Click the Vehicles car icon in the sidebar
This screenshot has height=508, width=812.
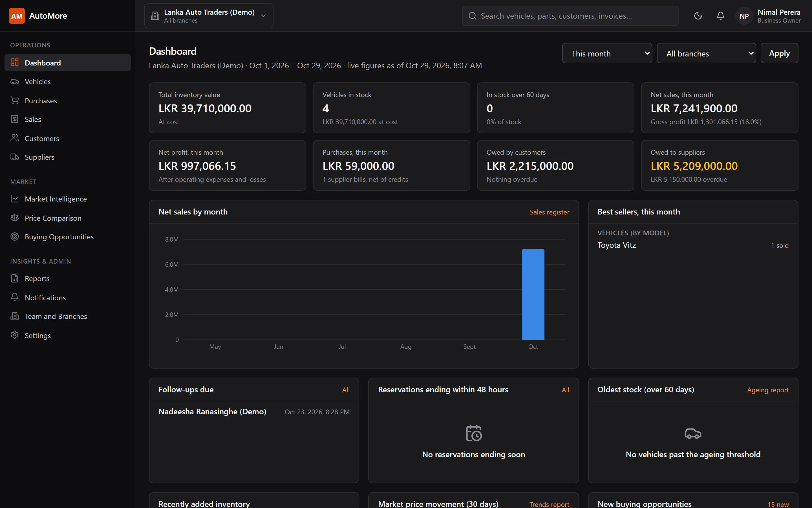pyautogui.click(x=14, y=81)
